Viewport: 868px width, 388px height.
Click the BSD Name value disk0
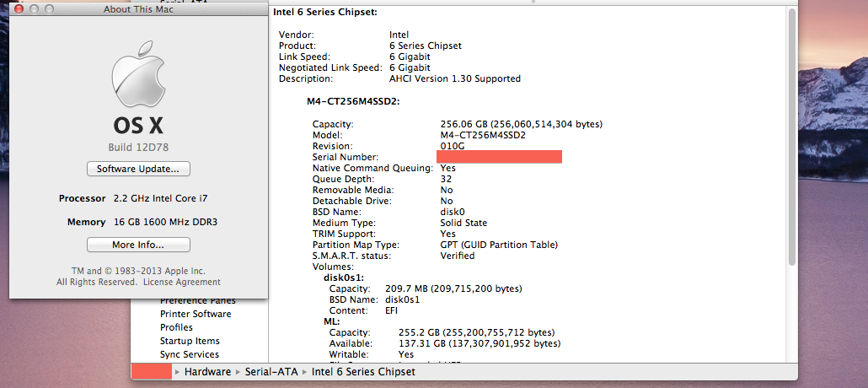453,212
